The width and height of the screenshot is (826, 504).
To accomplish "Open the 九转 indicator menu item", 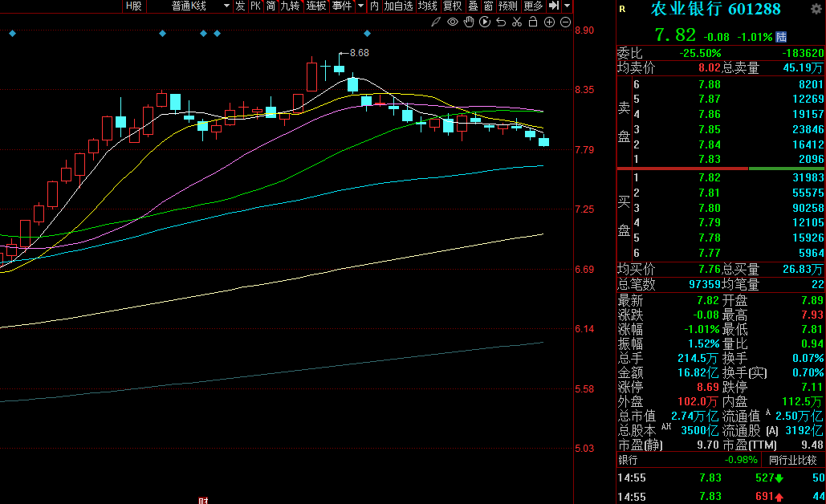I will coord(290,6).
